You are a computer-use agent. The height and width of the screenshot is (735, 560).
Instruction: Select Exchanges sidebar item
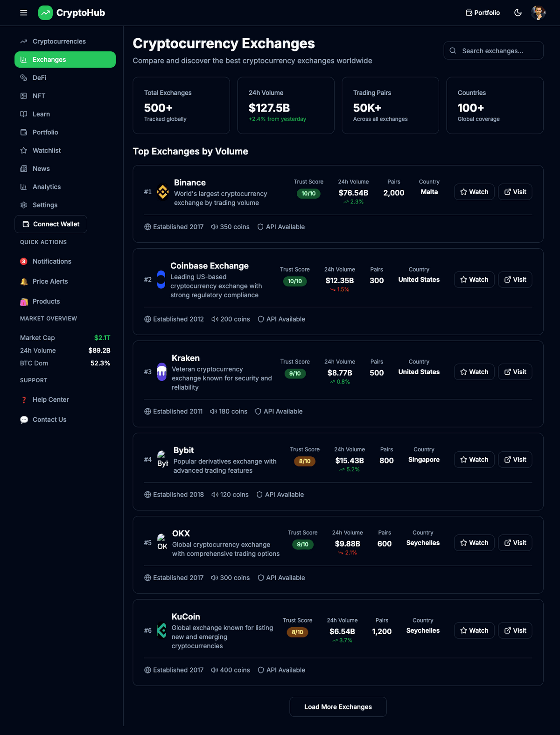click(x=65, y=60)
